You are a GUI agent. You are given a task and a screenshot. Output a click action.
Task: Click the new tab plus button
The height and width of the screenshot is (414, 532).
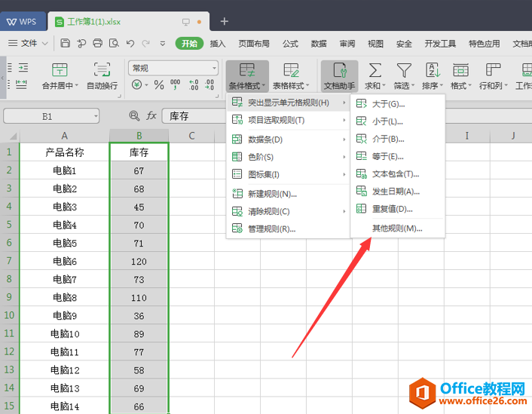224,21
